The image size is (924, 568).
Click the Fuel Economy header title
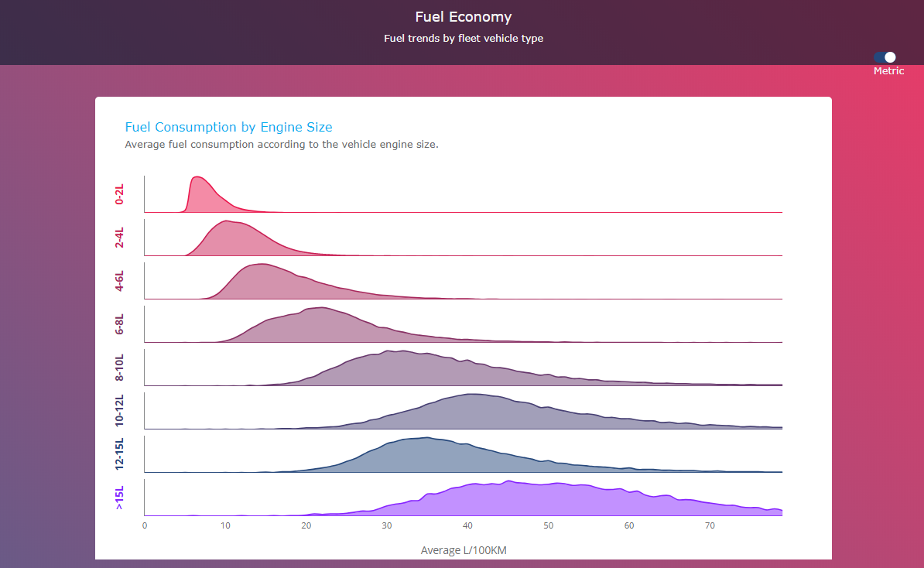coord(463,16)
